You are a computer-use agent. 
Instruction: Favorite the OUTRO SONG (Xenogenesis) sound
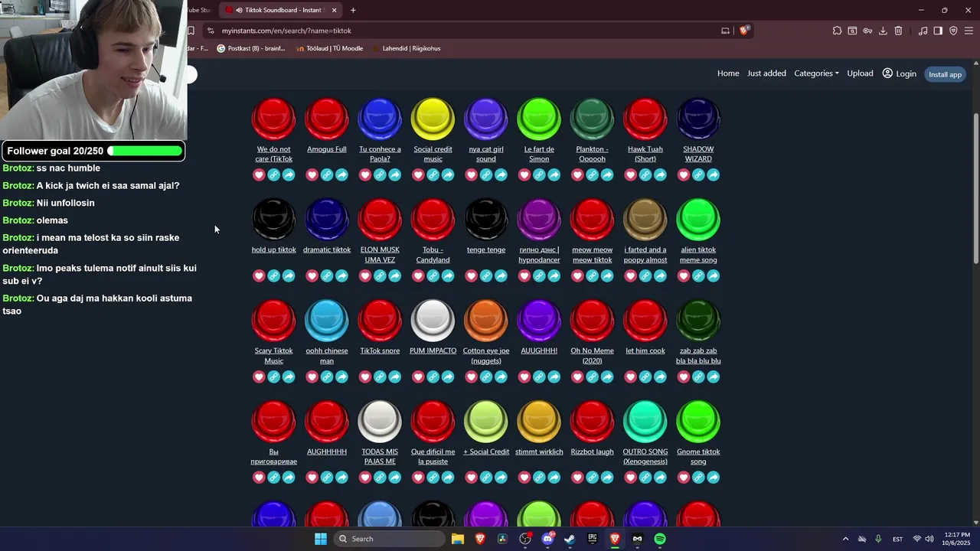(631, 478)
